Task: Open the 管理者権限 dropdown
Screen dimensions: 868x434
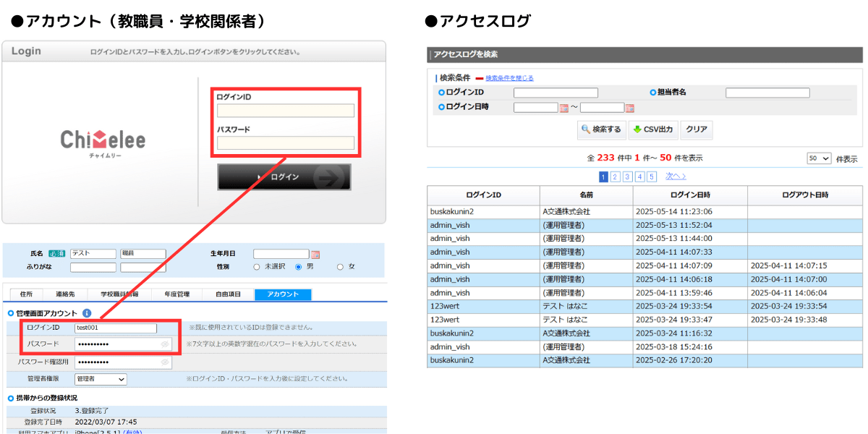Action: tap(100, 379)
